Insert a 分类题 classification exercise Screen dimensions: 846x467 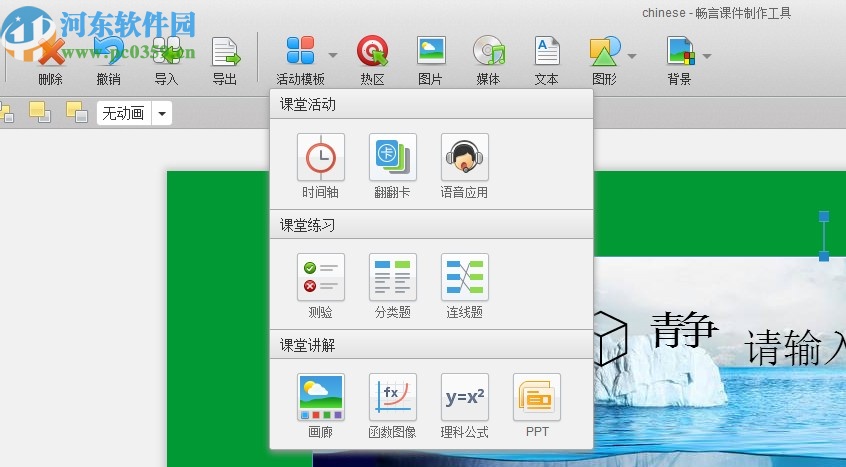pyautogui.click(x=393, y=277)
